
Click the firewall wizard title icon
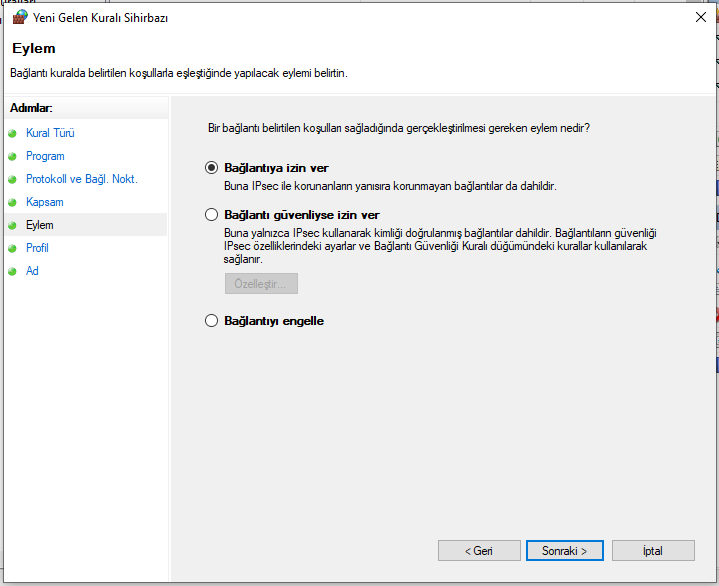point(20,17)
